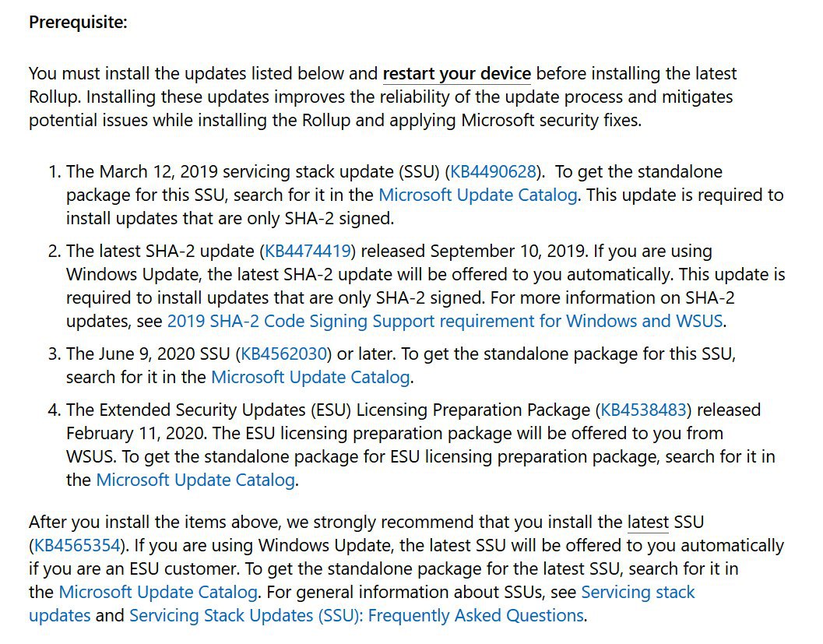Open the KB4538483 ESU licensing package link

[x=645, y=410]
